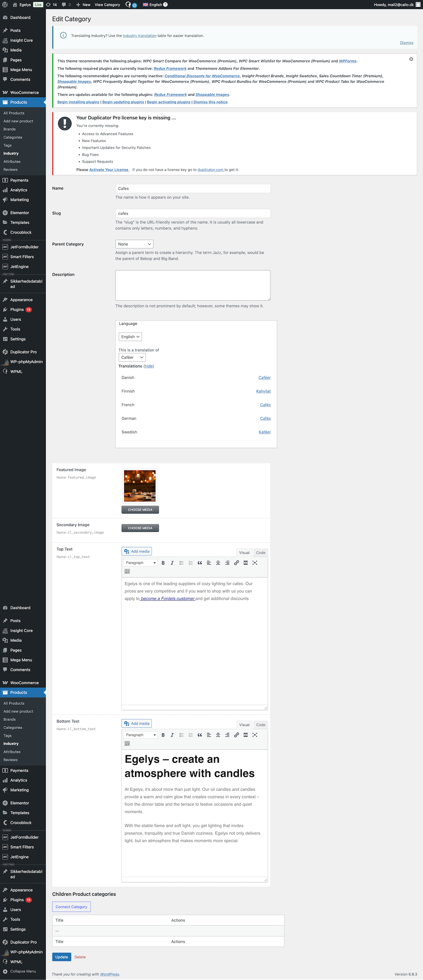Open the Industry translation link

click(x=140, y=36)
